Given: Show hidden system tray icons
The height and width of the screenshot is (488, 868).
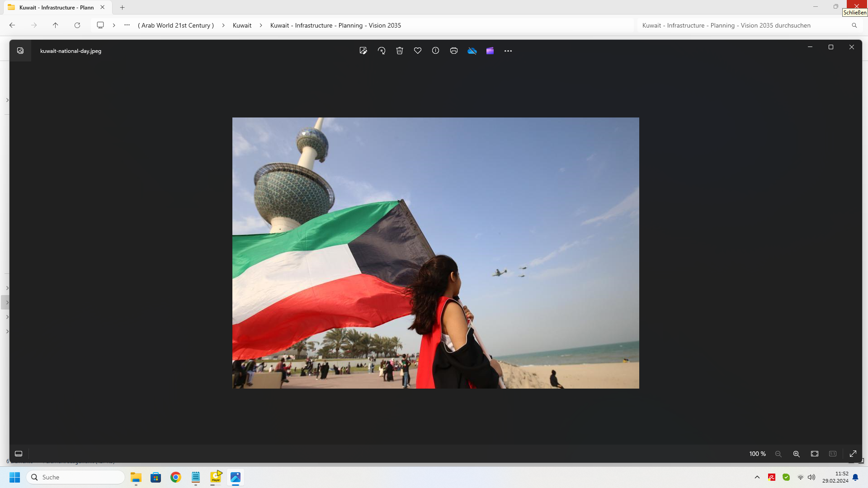Looking at the screenshot, I should pyautogui.click(x=757, y=477).
